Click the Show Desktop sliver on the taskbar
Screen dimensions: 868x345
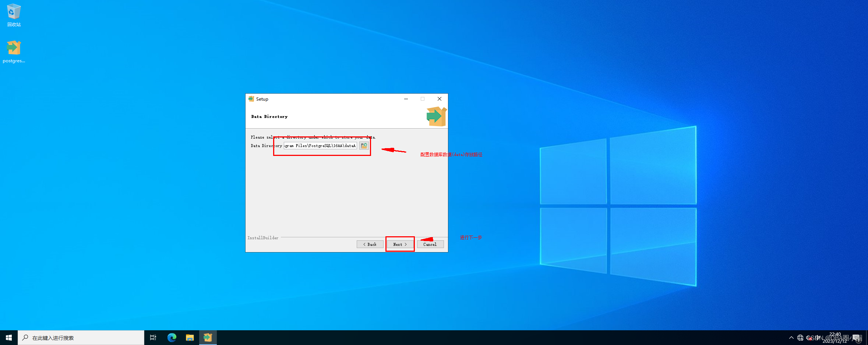(867, 338)
